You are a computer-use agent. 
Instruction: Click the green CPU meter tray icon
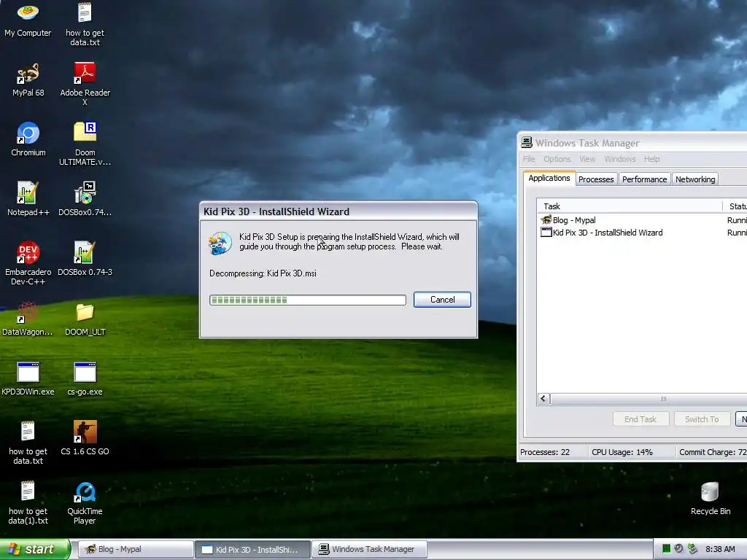tap(667, 548)
